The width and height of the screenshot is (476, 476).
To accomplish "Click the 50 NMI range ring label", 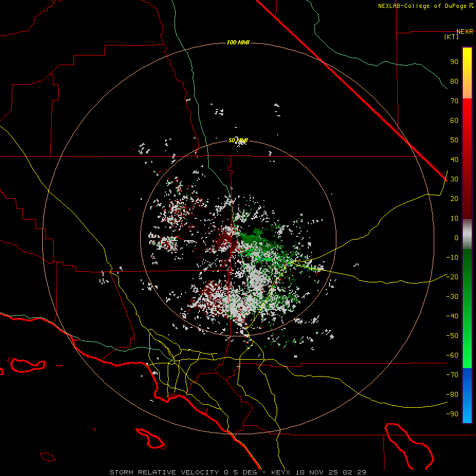I will click(238, 140).
